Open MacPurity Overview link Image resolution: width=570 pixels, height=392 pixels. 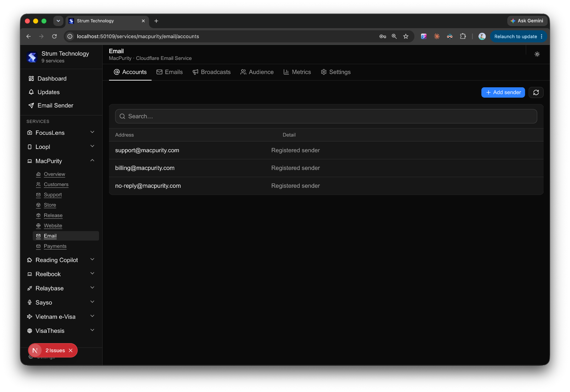coord(55,174)
